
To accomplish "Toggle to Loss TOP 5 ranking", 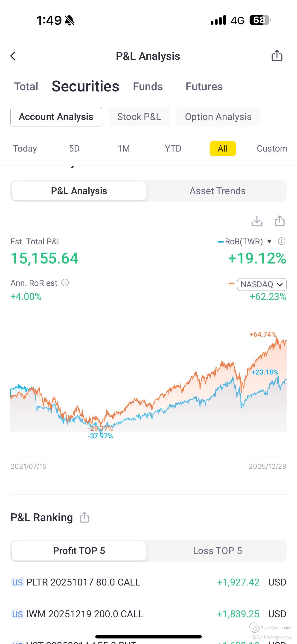I will coord(218,550).
